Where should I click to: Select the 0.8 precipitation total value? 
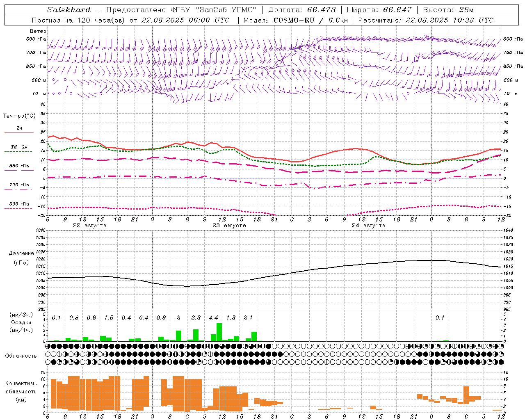point(74,318)
